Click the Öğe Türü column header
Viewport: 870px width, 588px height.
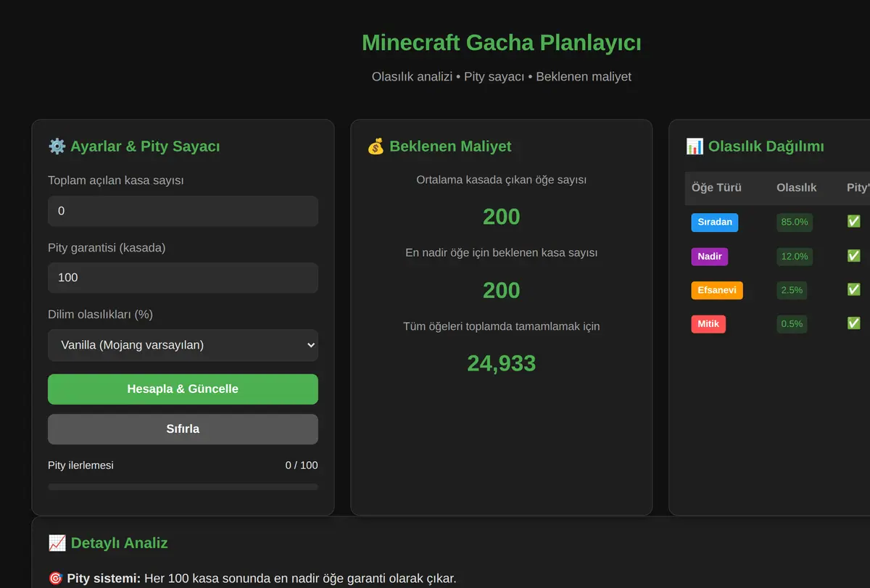716,188
